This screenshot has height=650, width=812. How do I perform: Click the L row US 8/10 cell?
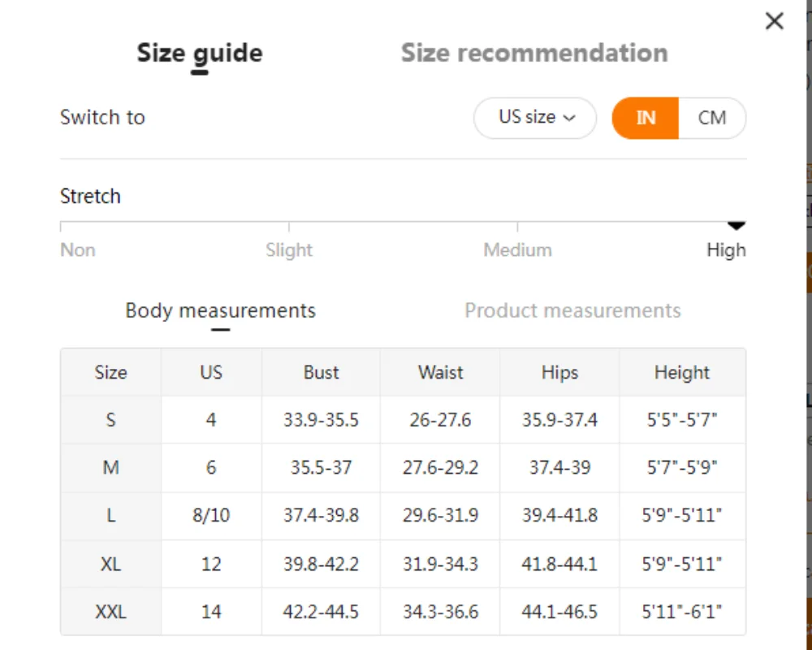coord(211,516)
